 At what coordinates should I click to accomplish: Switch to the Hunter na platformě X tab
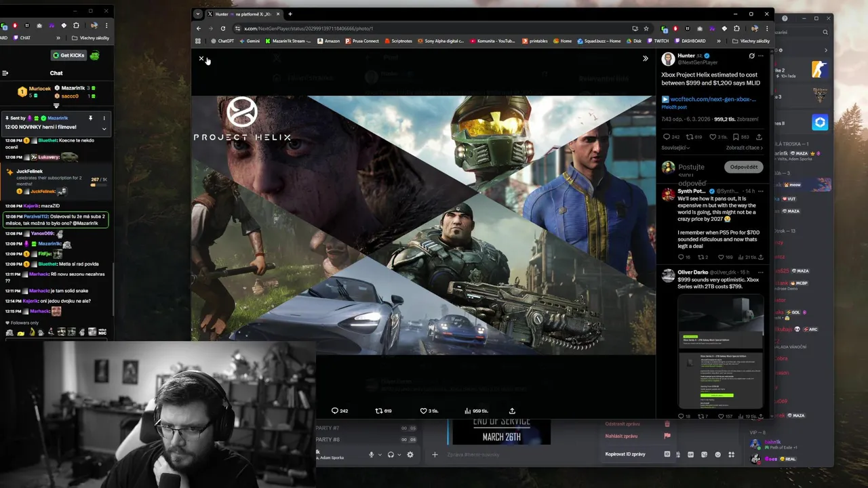coord(244,14)
